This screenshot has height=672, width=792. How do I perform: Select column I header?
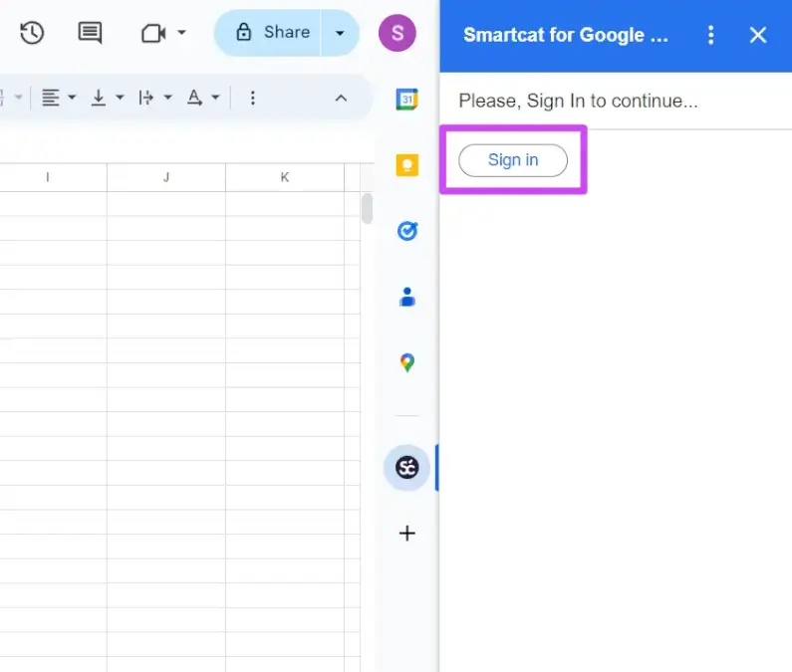click(48, 177)
